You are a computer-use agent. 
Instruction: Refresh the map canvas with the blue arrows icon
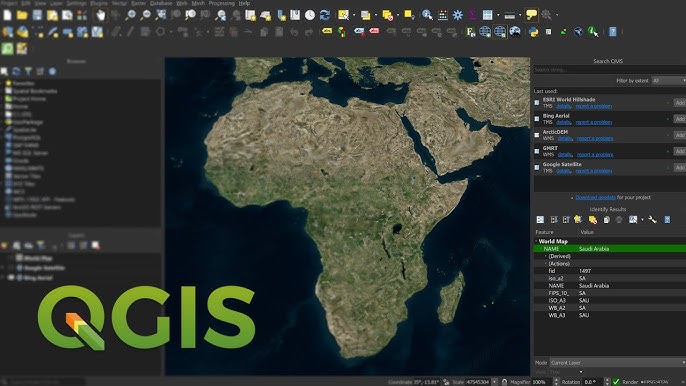click(x=325, y=15)
